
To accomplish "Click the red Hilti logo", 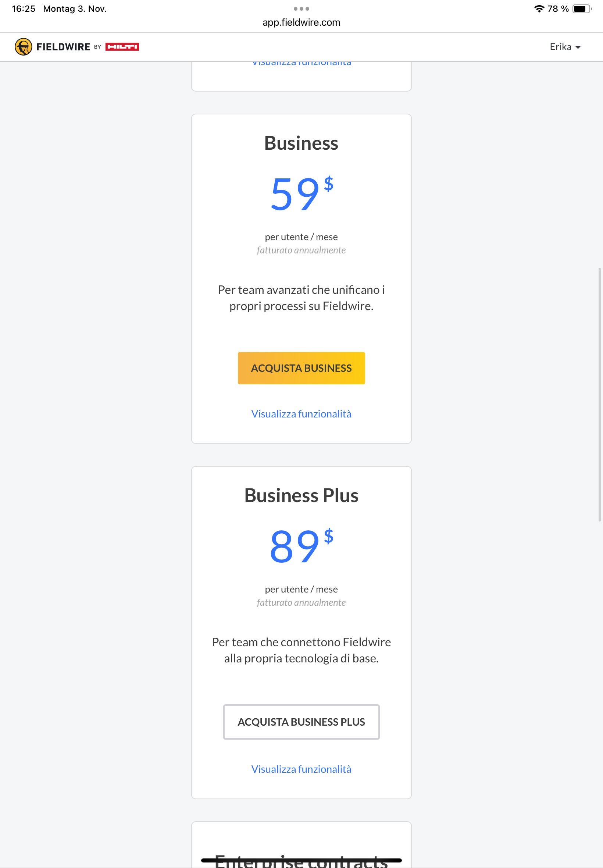I will click(122, 47).
